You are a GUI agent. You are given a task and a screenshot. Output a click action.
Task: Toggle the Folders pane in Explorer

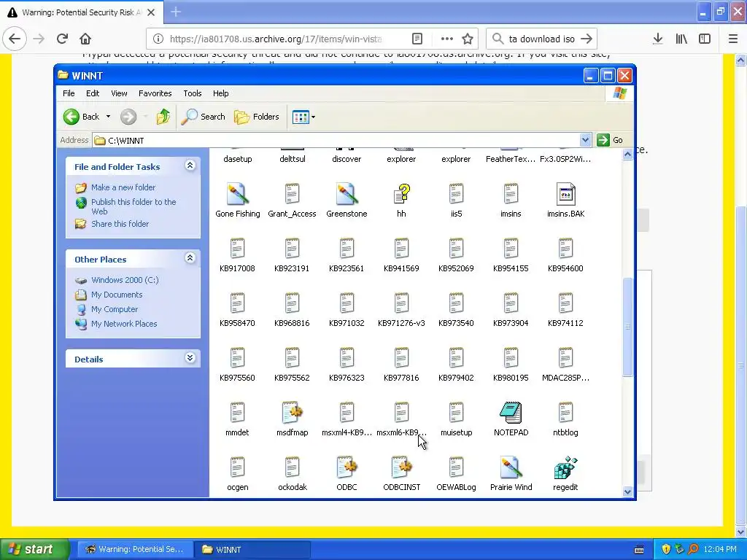(257, 117)
